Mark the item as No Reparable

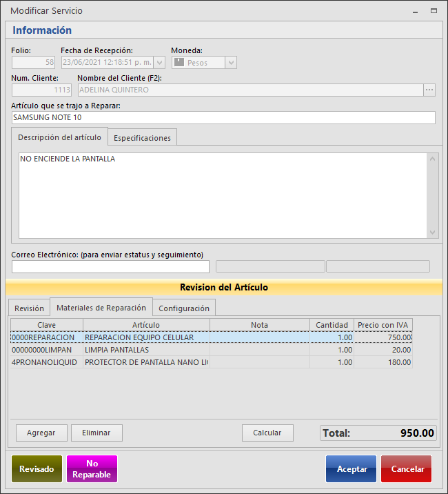point(92,468)
